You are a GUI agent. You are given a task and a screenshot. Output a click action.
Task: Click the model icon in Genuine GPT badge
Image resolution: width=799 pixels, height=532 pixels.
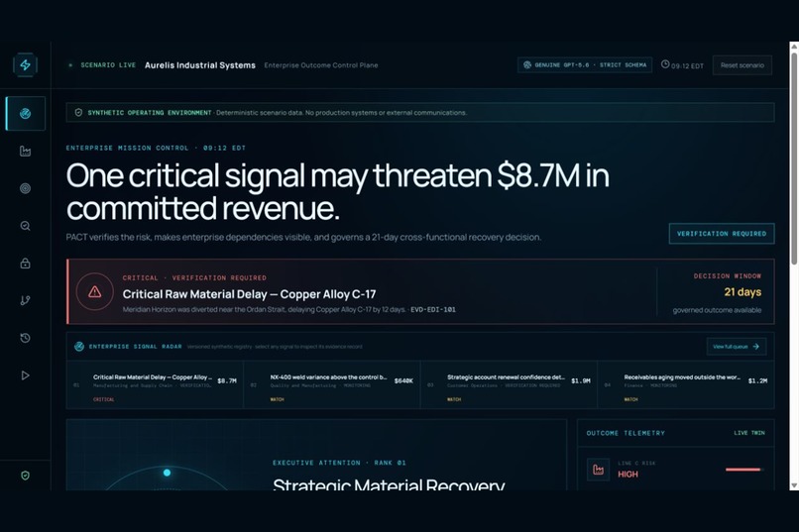[x=527, y=65]
